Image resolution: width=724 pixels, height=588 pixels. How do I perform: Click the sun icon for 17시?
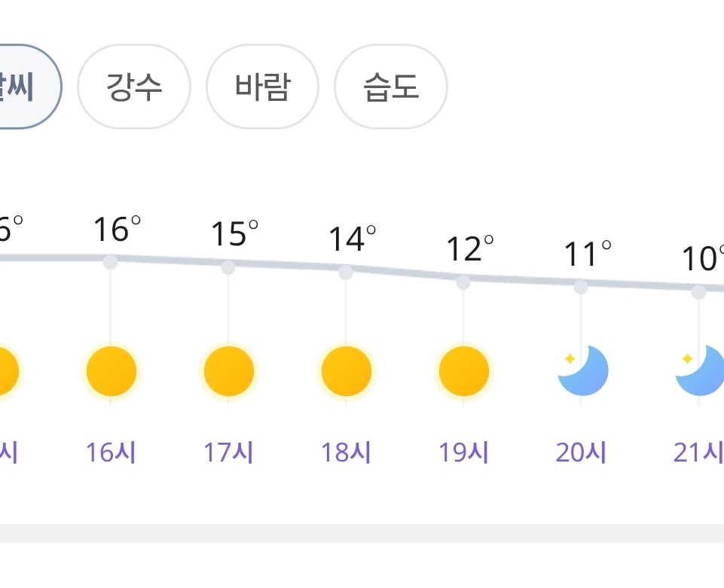tap(228, 372)
